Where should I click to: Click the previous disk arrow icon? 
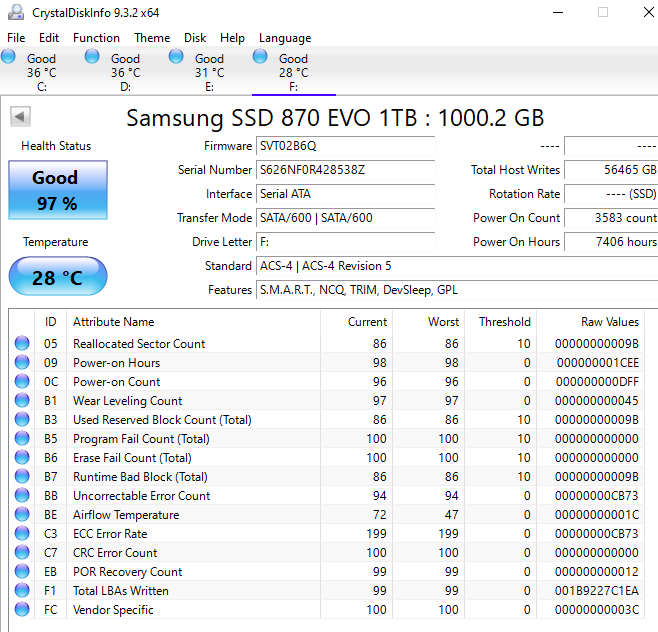19,117
